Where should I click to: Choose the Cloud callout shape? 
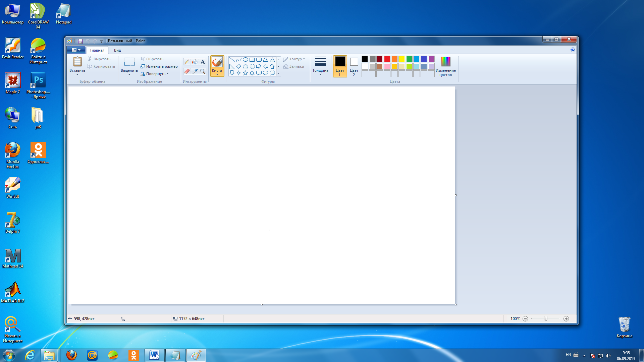272,73
